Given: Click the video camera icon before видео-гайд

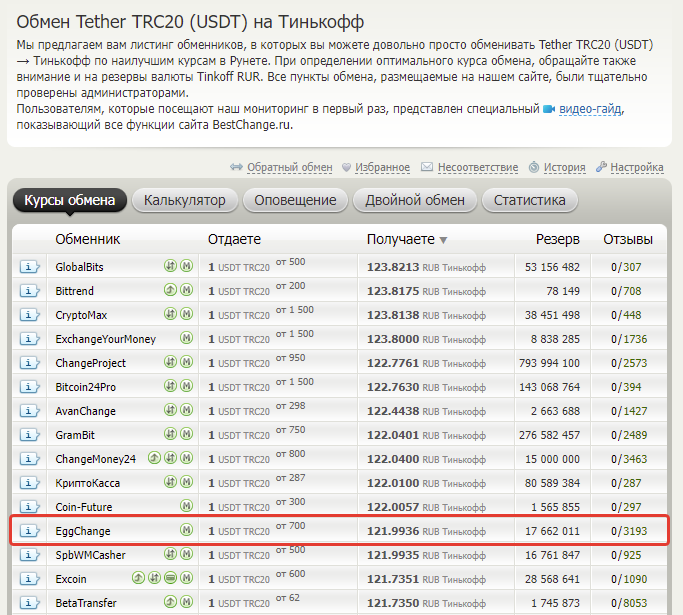Looking at the screenshot, I should click(548, 109).
